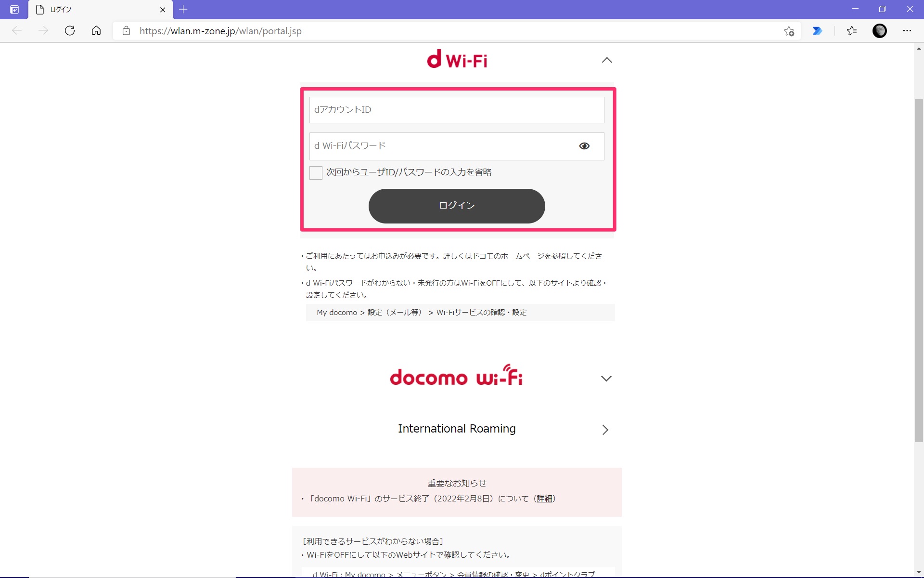Open a new tab with plus icon
Screen dimensions: 924x578
click(183, 9)
